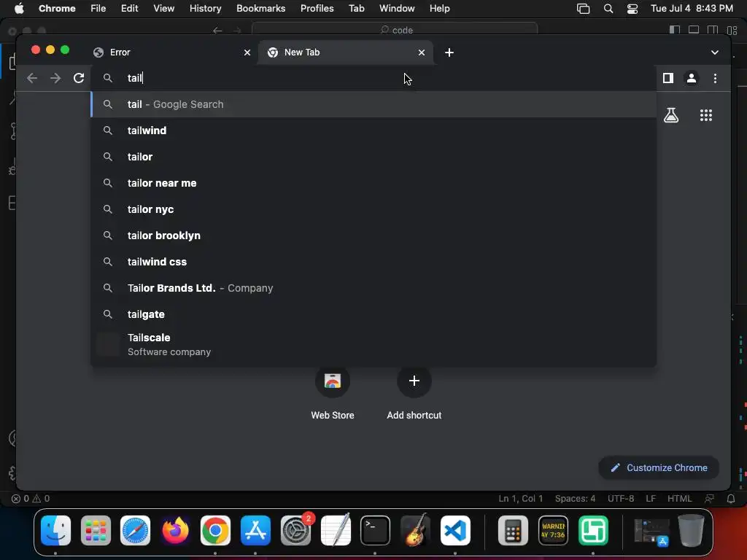The image size is (747, 560).
Task: Open Finder from the Dock
Action: tap(55, 530)
